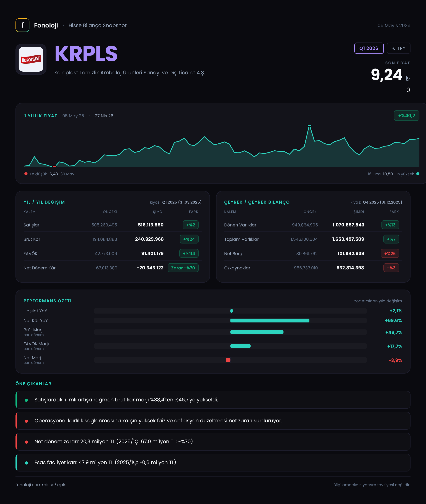Click the Özkaynaklar -%3 badge
This screenshot has width=426, height=504.
[x=391, y=268]
